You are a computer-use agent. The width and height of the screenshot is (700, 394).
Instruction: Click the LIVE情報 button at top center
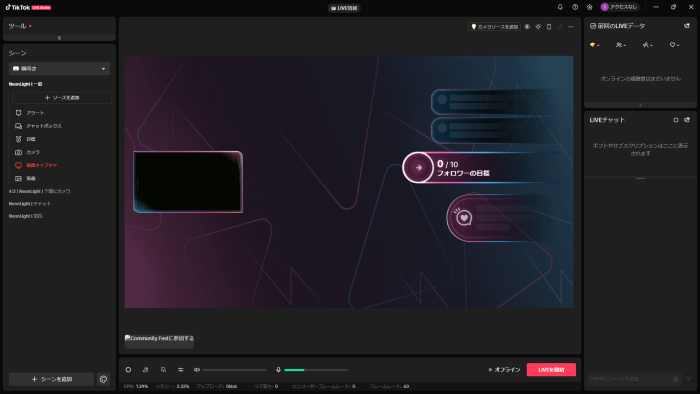coord(344,8)
